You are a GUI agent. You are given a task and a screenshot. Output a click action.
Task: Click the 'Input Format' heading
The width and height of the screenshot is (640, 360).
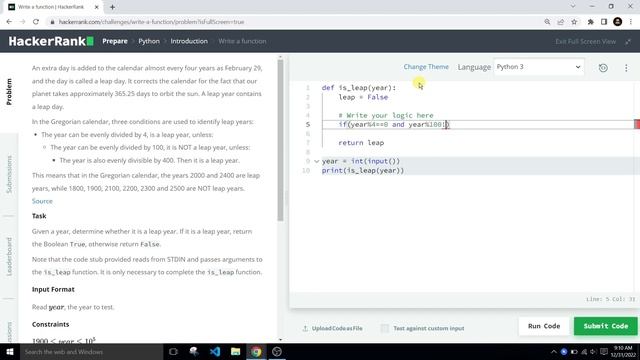[x=53, y=289]
